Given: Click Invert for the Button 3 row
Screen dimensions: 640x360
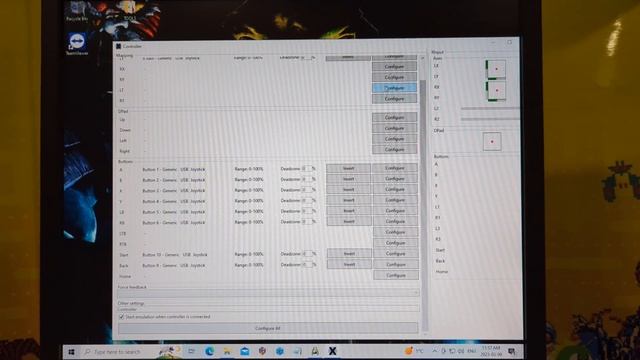Looking at the screenshot, I should pyautogui.click(x=348, y=189).
